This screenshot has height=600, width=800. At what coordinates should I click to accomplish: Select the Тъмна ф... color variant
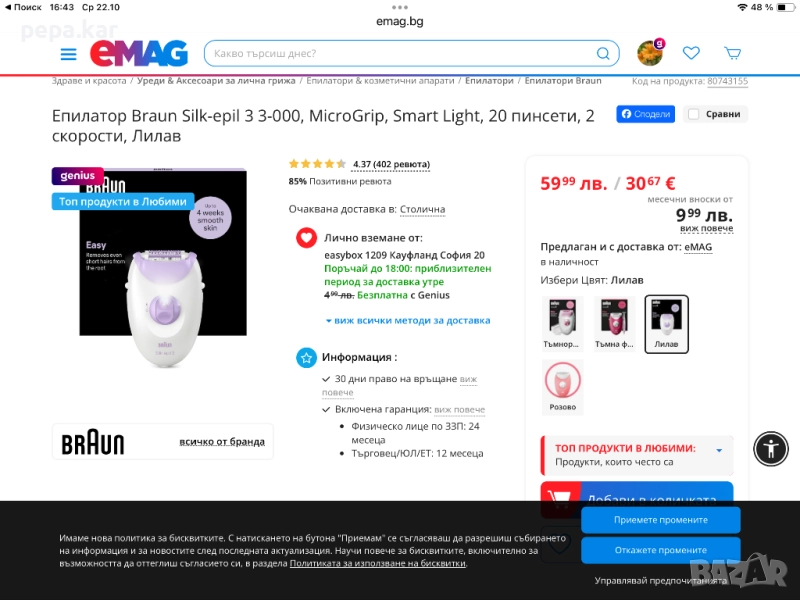click(x=614, y=323)
